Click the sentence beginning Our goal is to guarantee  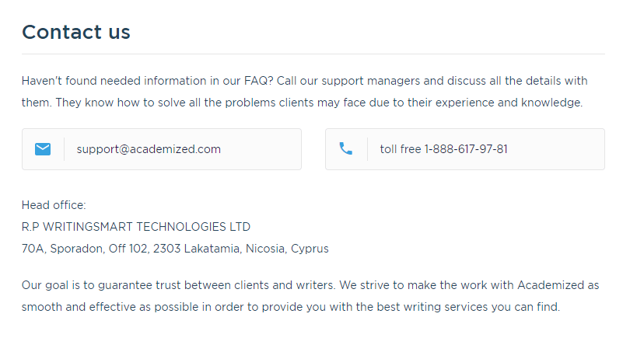179,285
